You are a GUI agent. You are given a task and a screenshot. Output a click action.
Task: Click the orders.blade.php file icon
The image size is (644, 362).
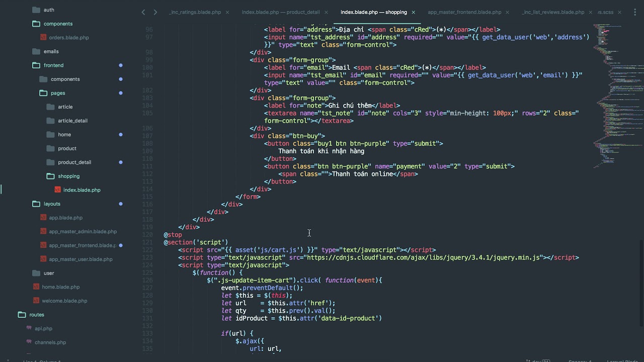tap(43, 37)
